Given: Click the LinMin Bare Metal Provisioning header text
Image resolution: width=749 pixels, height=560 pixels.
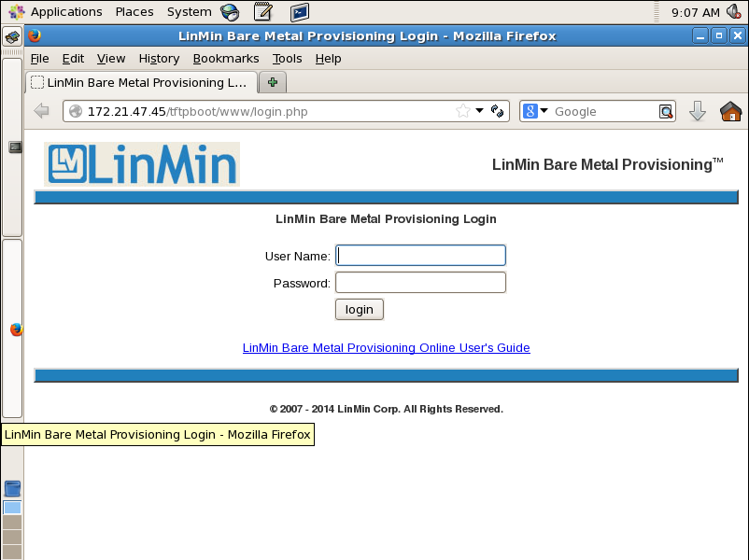Looking at the screenshot, I should (608, 163).
